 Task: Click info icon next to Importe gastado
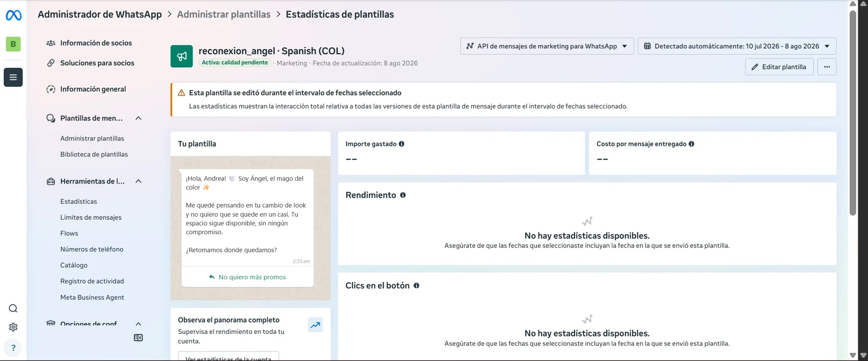(x=401, y=144)
